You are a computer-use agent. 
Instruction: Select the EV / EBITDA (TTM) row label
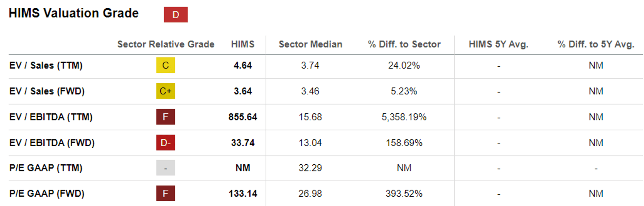point(51,117)
